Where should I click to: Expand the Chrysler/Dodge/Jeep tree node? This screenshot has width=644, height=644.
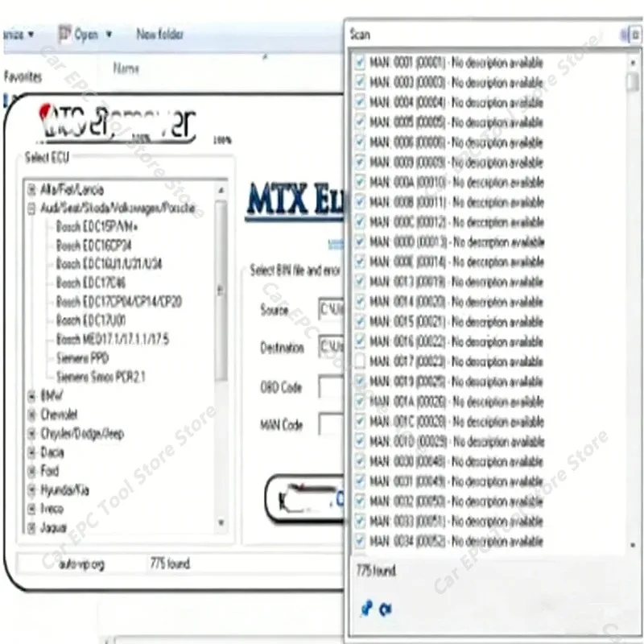point(31,433)
